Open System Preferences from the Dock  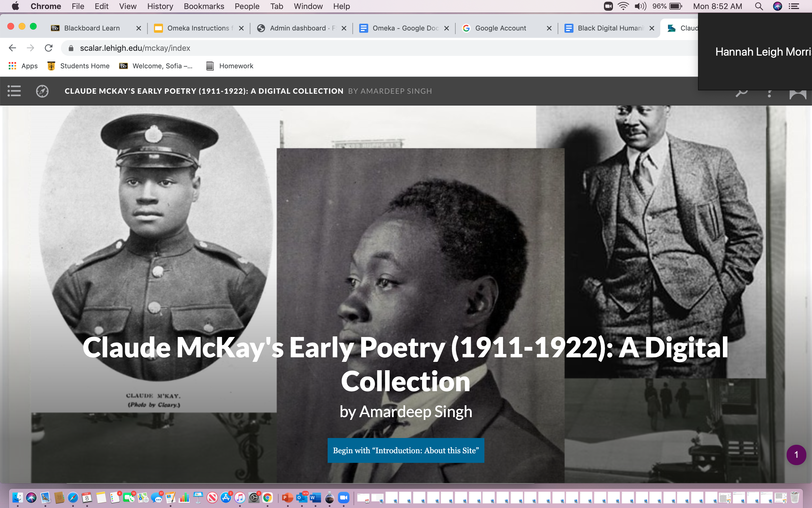pos(254,498)
